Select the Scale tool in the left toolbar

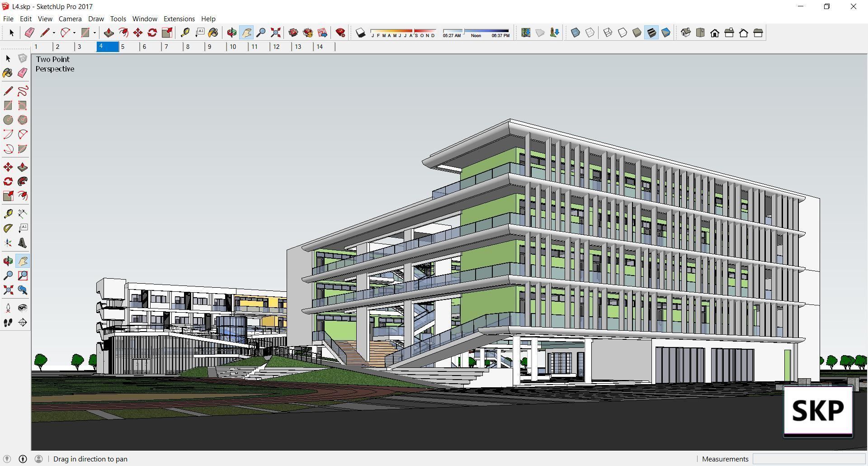tap(8, 196)
